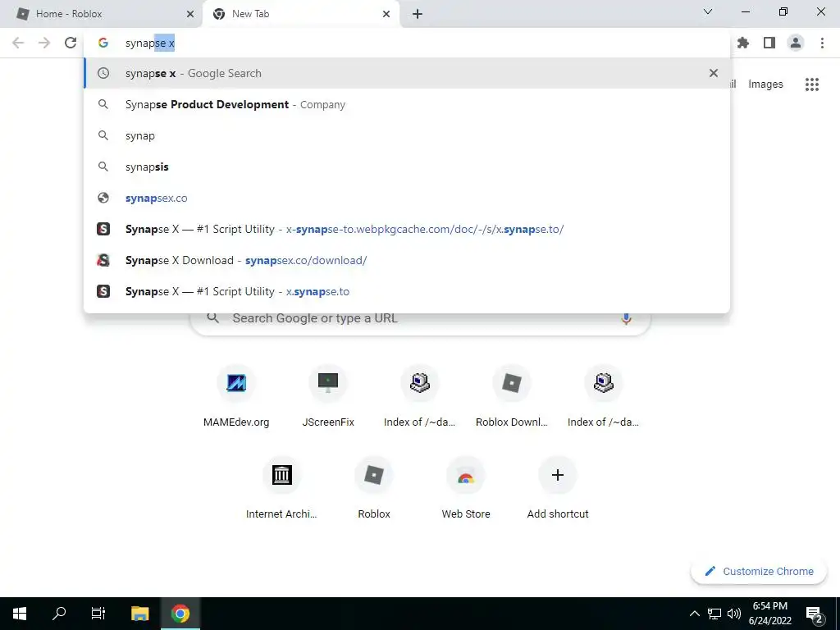Pick the 'synapsis' search suggestion
This screenshot has height=630, width=840.
coord(407,167)
